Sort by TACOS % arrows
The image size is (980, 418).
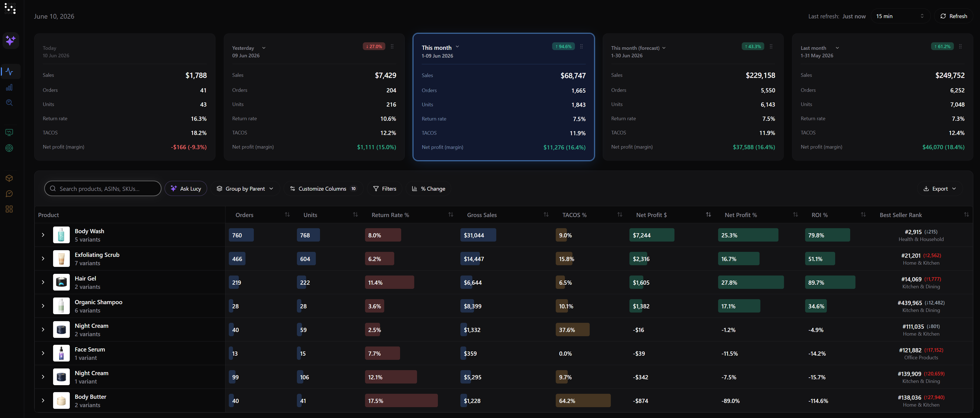click(x=620, y=215)
